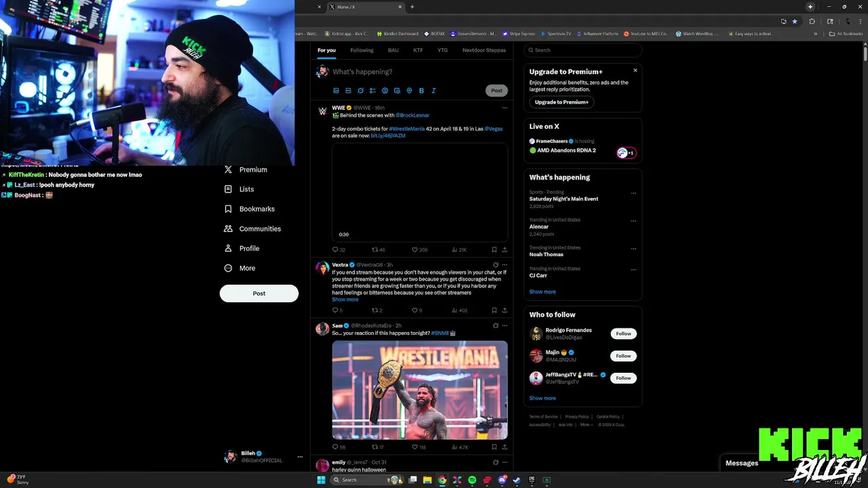The width and height of the screenshot is (868, 488).
Task: Open the bit.ly link in WWE post
Action: tap(388, 136)
